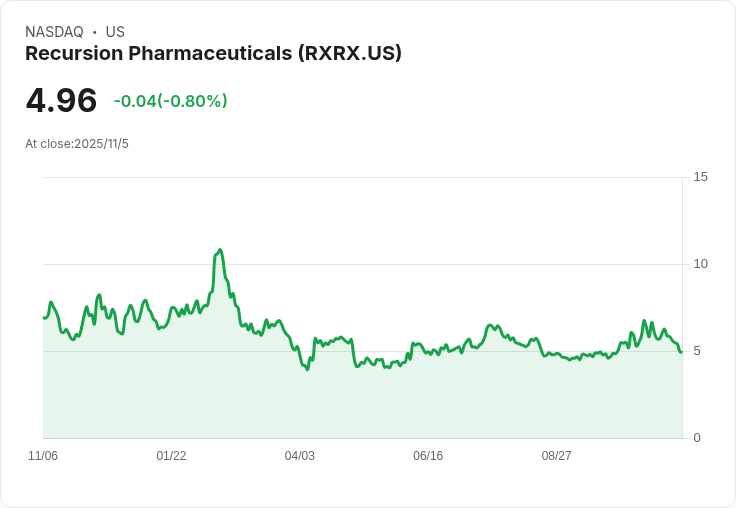Select the 11/06 date on x-axis
This screenshot has width=736, height=508.
[43, 456]
